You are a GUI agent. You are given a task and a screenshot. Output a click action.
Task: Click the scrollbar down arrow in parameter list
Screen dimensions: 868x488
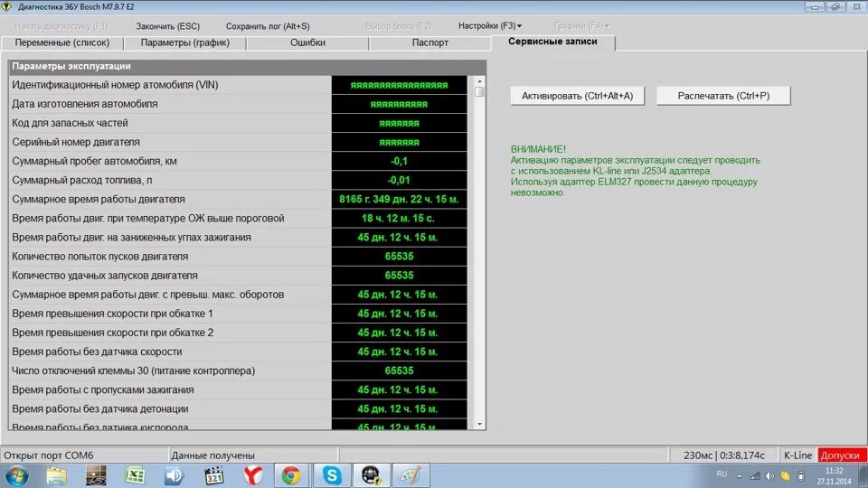tap(479, 425)
